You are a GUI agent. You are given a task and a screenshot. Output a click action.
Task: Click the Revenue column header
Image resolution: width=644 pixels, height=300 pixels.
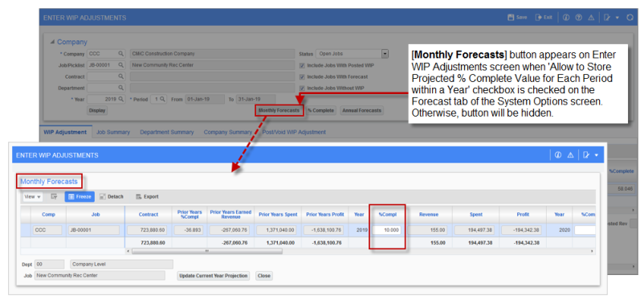[429, 215]
